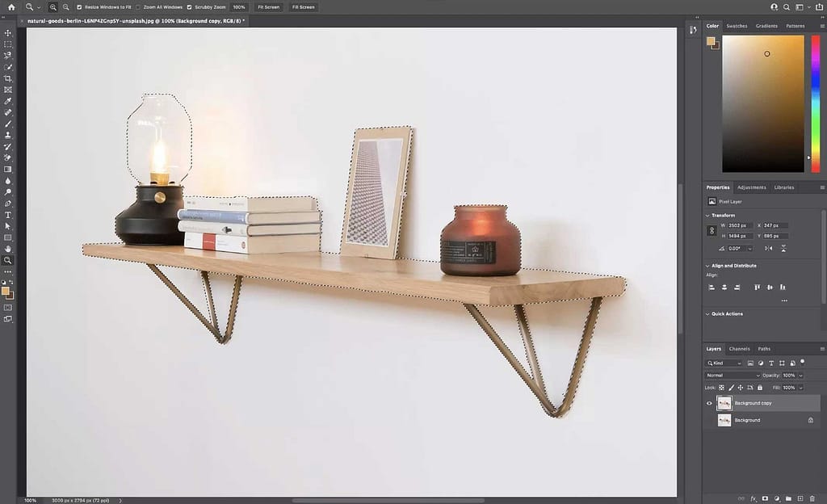827x504 pixels.
Task: Select the Move tool
Action: 8,33
